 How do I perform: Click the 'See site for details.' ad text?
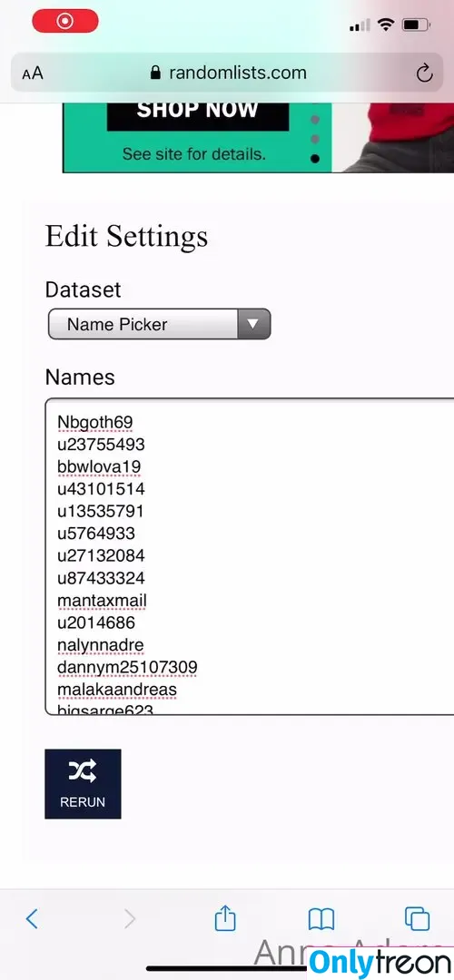coord(193,153)
